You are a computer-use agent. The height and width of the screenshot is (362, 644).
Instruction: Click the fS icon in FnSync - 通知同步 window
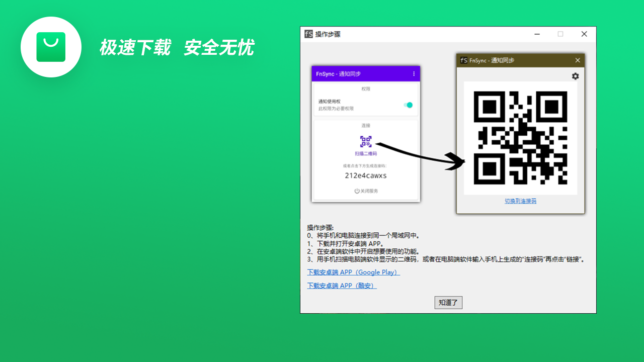click(463, 60)
